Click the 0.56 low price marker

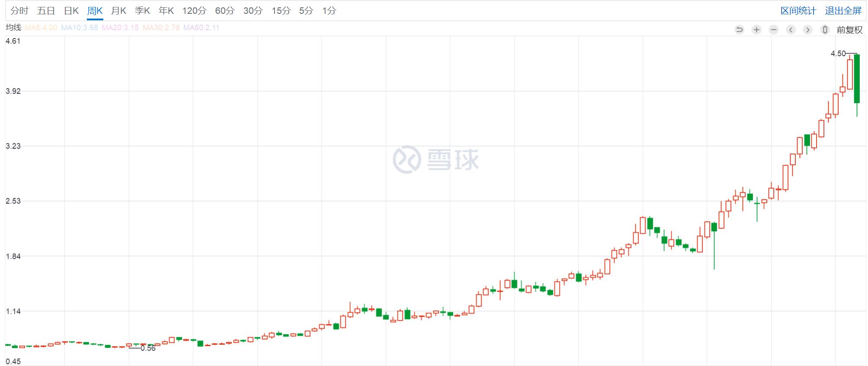click(x=148, y=348)
